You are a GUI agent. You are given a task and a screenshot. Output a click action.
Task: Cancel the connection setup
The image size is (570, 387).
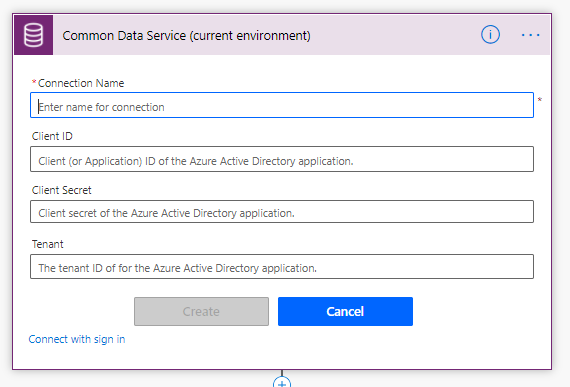coord(345,311)
